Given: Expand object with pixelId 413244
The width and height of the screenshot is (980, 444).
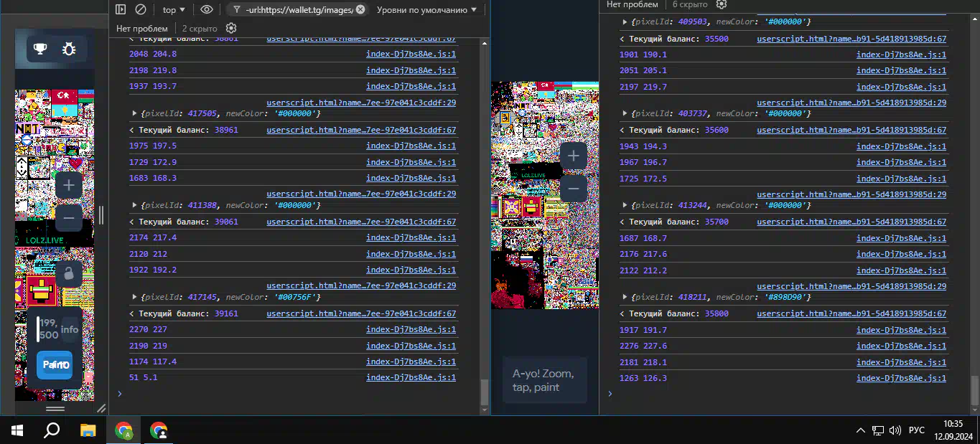Looking at the screenshot, I should point(625,205).
